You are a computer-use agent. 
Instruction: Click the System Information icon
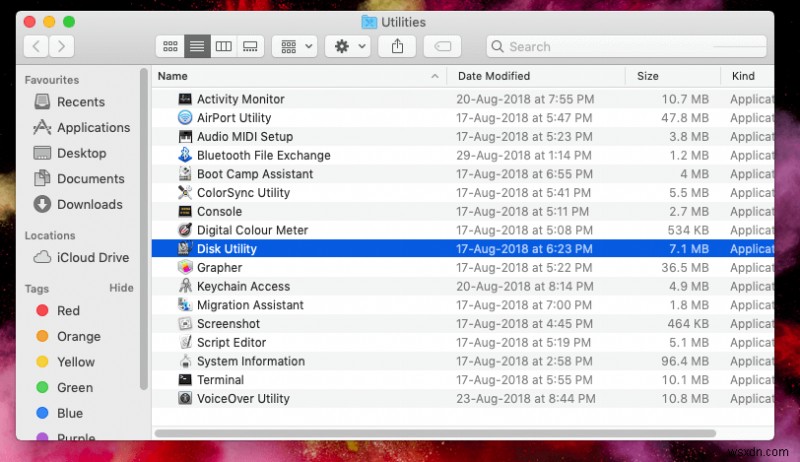(x=185, y=361)
